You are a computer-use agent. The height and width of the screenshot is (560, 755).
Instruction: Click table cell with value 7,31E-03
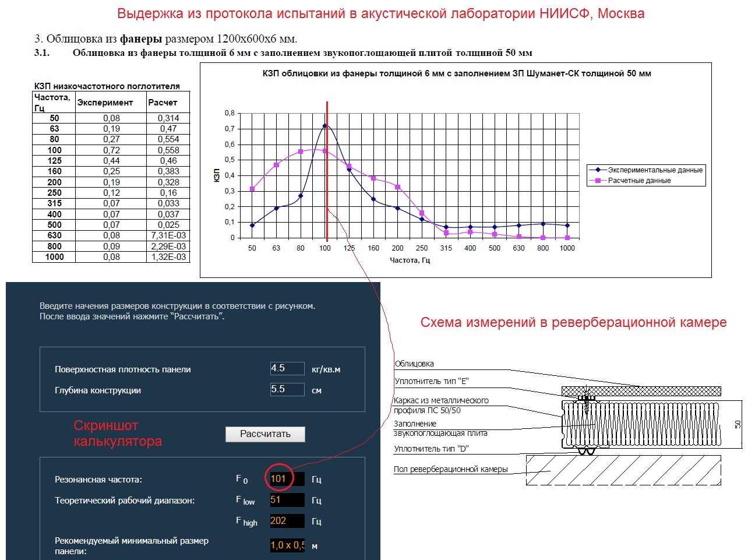point(168,235)
